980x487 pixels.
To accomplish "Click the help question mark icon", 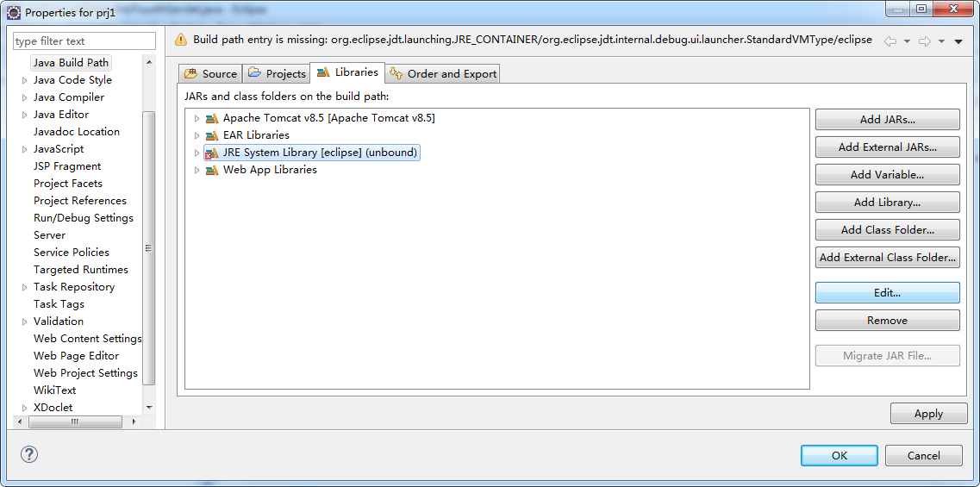I will click(x=29, y=454).
